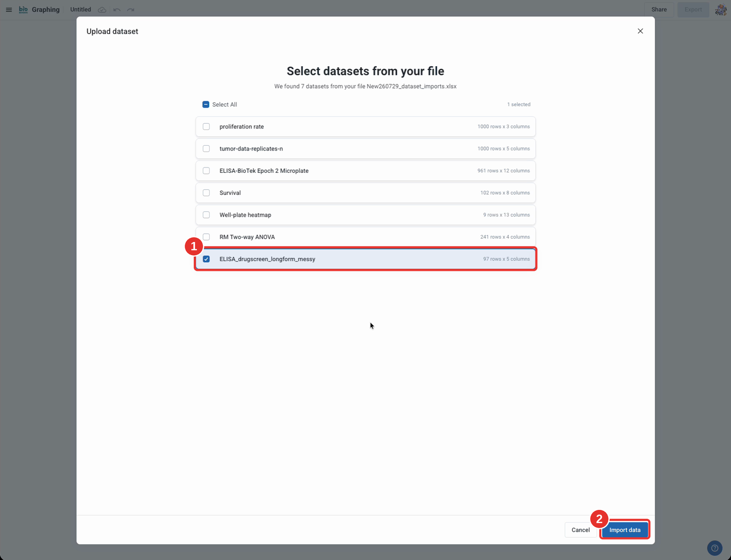Check the proliferation rate dataset checkbox

click(x=206, y=127)
